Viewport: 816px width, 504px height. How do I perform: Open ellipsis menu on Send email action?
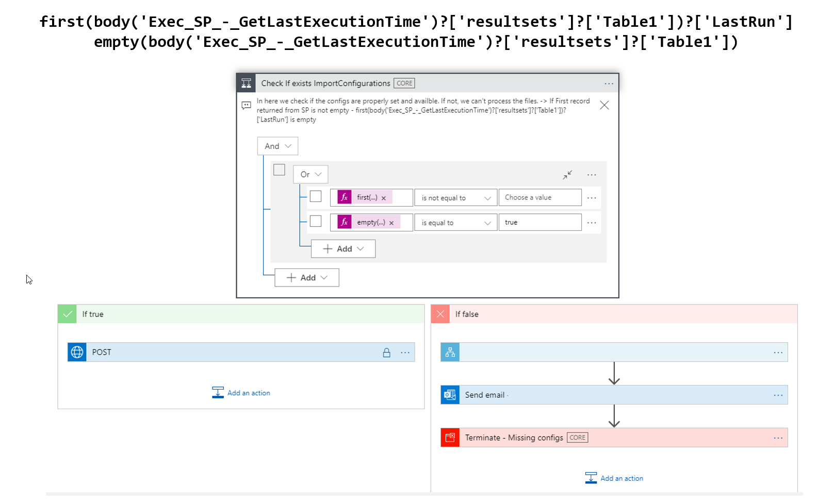pos(778,395)
